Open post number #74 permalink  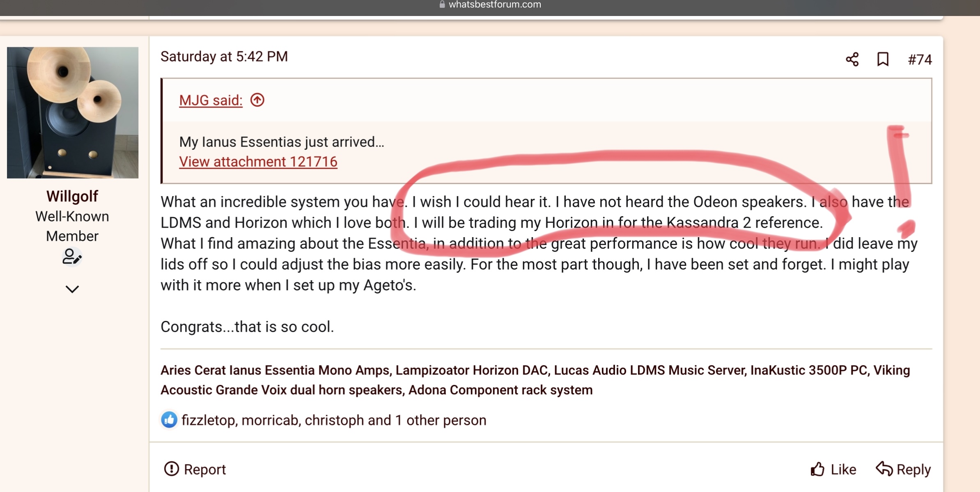click(x=920, y=60)
